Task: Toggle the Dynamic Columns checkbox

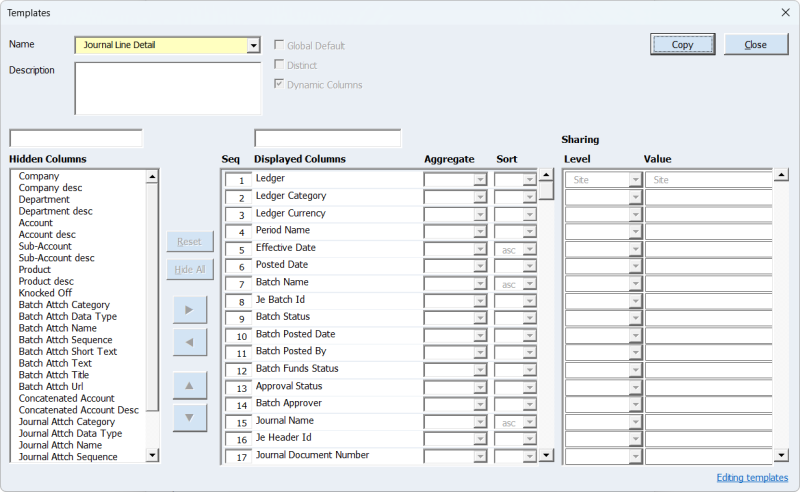Action: pyautogui.click(x=279, y=84)
